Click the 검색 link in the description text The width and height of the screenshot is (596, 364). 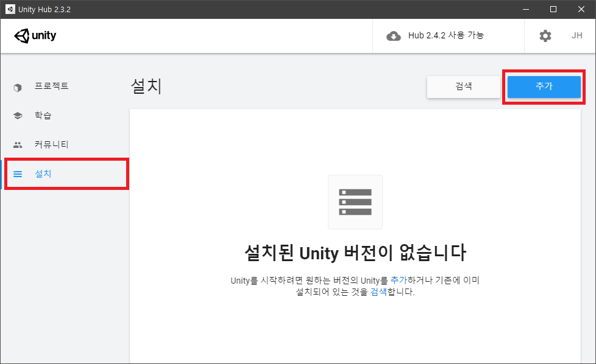point(378,292)
